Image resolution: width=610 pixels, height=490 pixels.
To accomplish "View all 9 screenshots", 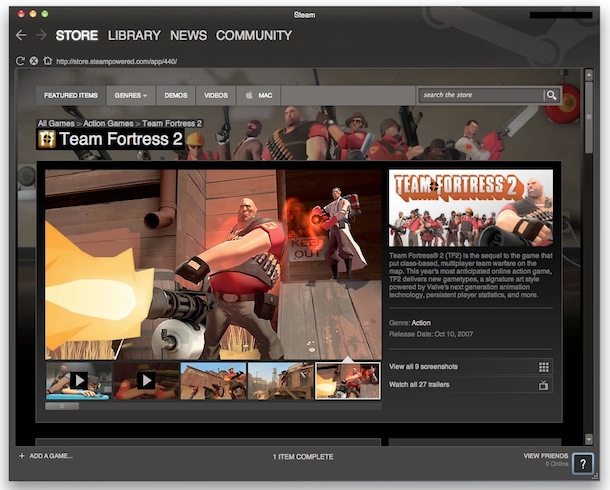I will (x=470, y=367).
